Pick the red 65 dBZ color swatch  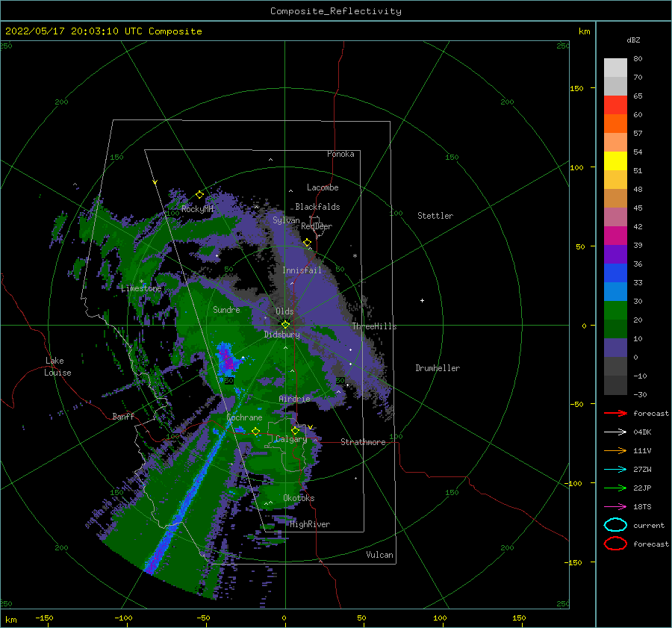point(615,105)
